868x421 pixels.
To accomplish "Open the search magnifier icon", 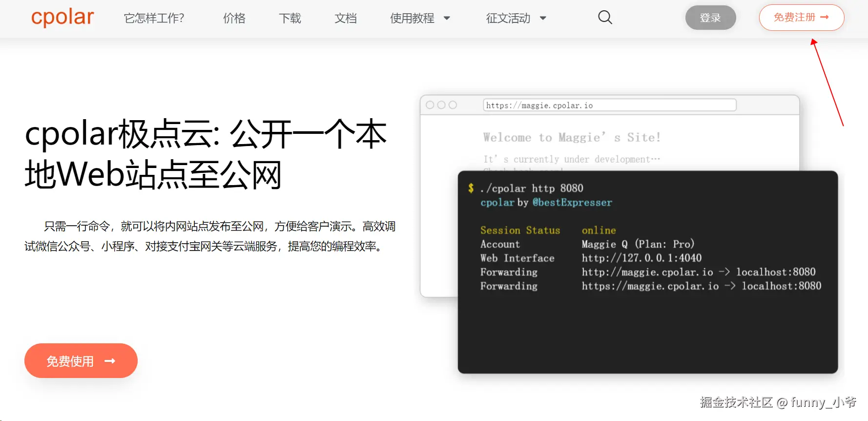I will 605,18.
